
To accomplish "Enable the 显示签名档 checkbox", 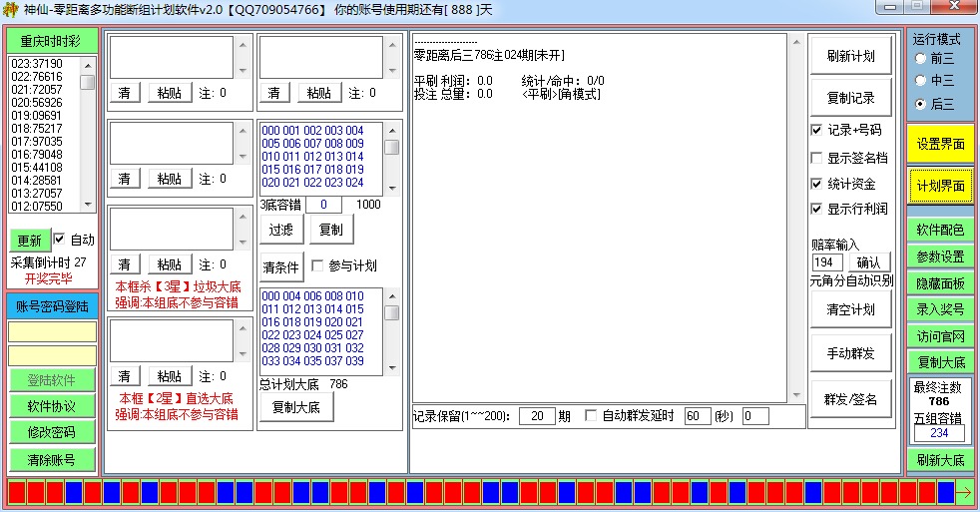I will tap(816, 157).
